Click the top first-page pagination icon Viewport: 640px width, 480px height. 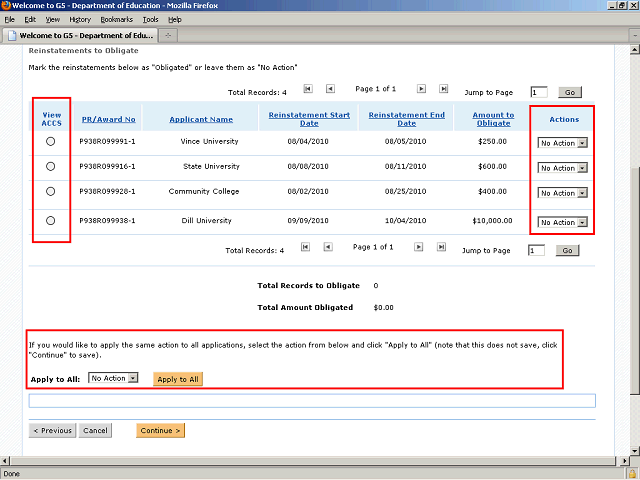click(307, 89)
